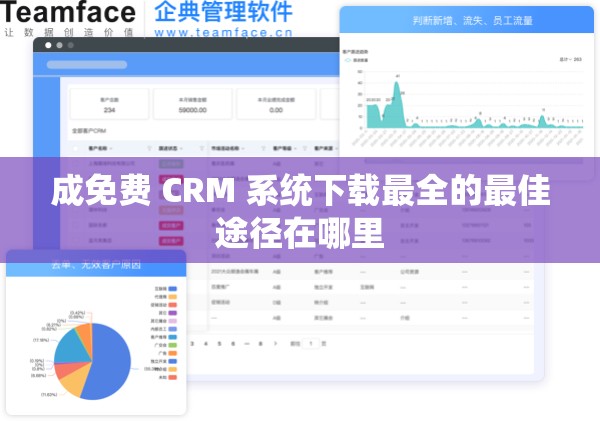Click the dark third dot in the CRM title bar

[70, 45]
